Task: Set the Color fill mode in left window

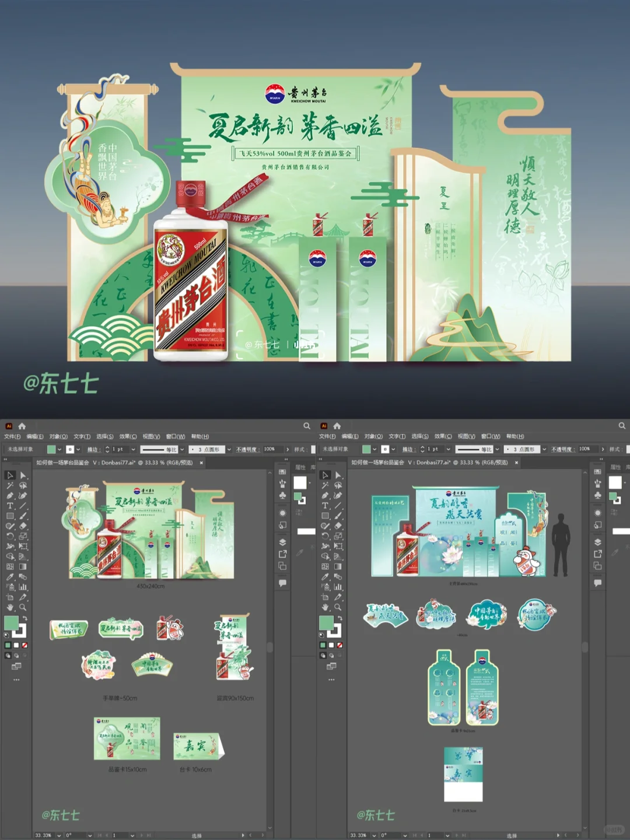Action: 8,645
